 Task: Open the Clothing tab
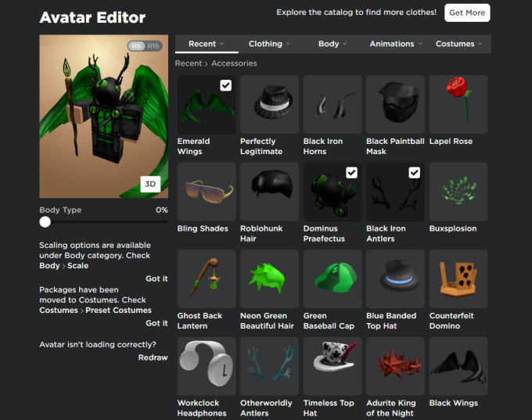click(x=270, y=44)
